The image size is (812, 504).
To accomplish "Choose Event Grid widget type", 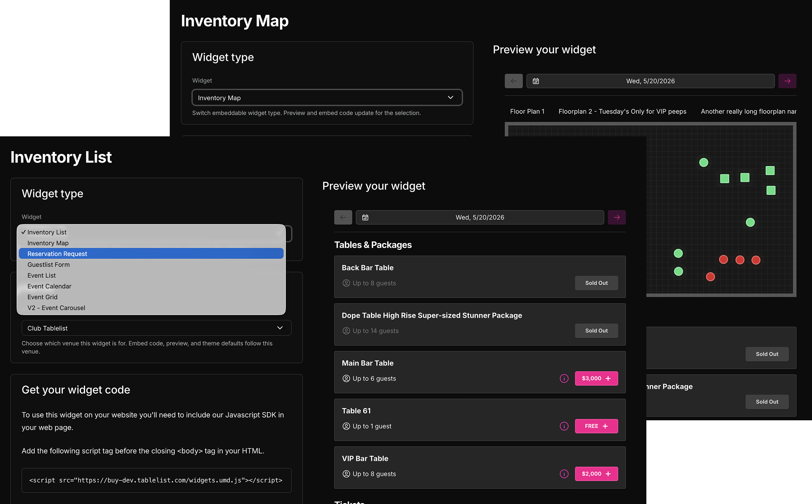I will (x=151, y=297).
